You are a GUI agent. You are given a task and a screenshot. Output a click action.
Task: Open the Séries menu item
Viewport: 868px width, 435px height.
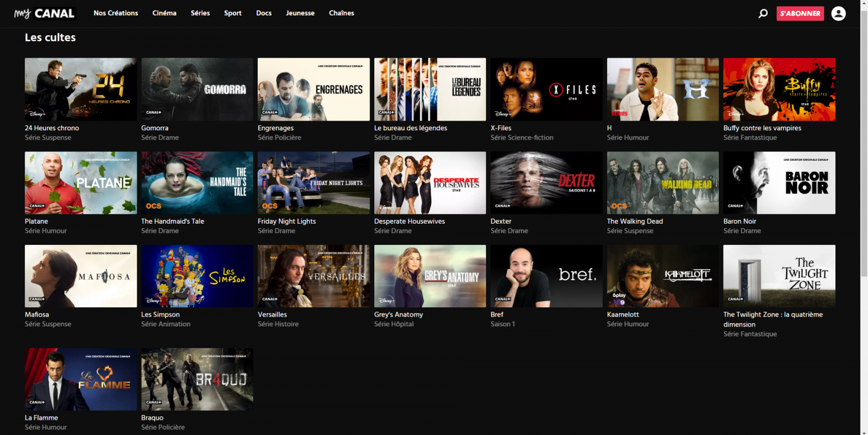(200, 13)
